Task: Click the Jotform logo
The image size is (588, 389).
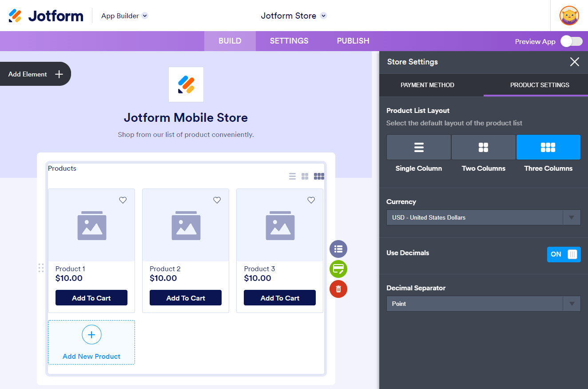Action: [x=46, y=16]
